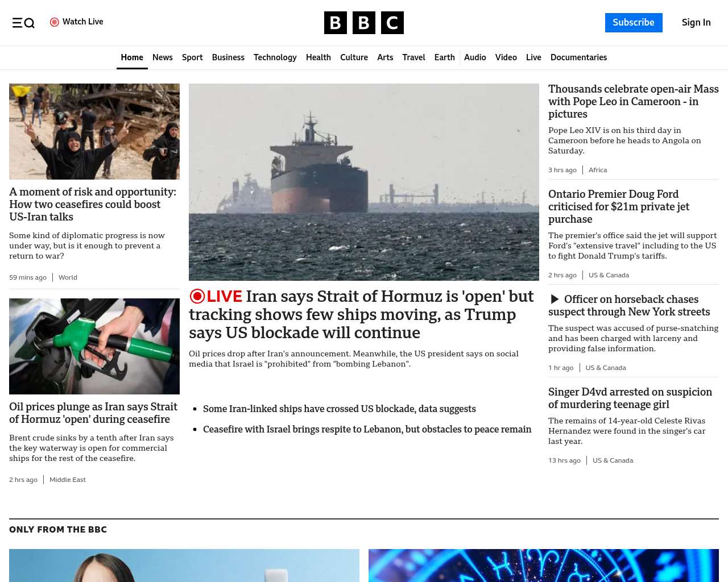The width and height of the screenshot is (728, 582).
Task: Open the Pope Leo Cameroon Mass story
Action: pos(633,101)
